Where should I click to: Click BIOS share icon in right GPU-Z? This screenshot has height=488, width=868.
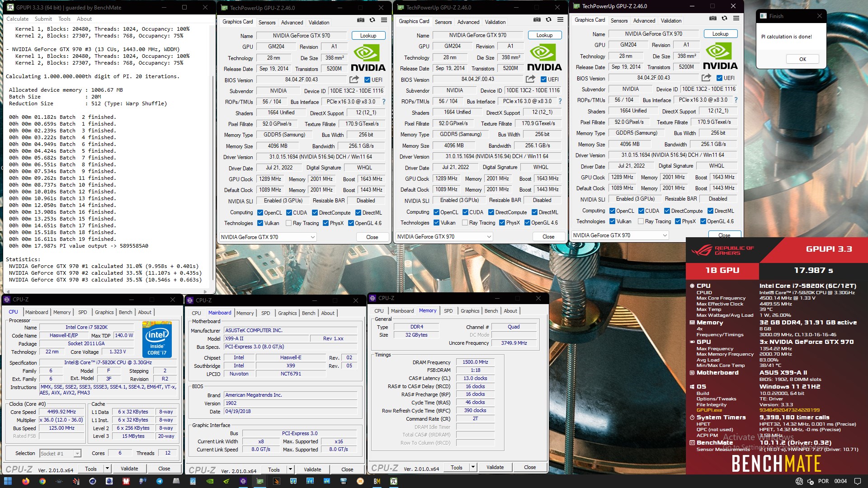pyautogui.click(x=706, y=78)
